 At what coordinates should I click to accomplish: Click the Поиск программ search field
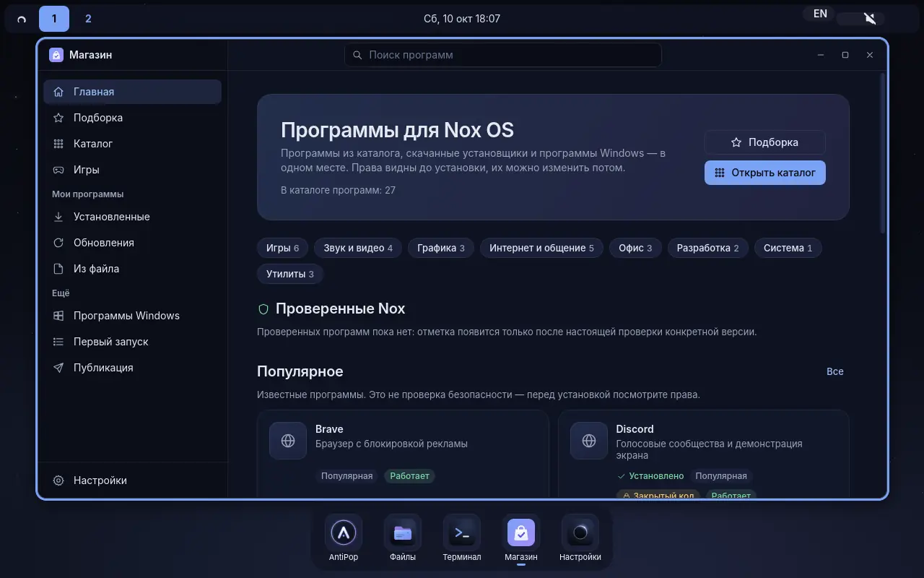[503, 55]
